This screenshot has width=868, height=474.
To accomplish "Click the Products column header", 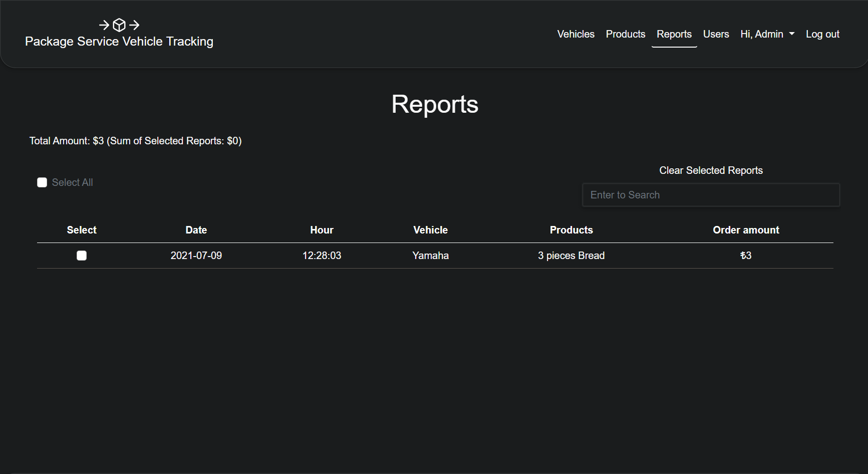I will pyautogui.click(x=571, y=230).
